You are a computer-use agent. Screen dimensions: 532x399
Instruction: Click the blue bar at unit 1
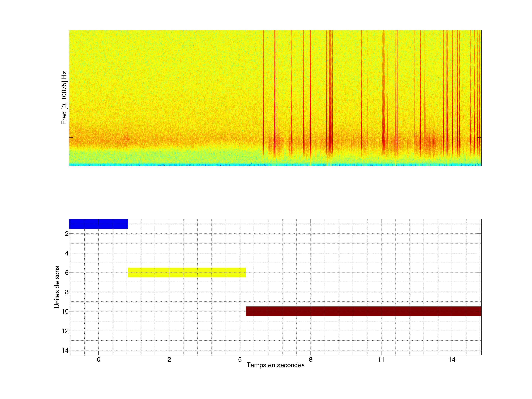(x=98, y=224)
